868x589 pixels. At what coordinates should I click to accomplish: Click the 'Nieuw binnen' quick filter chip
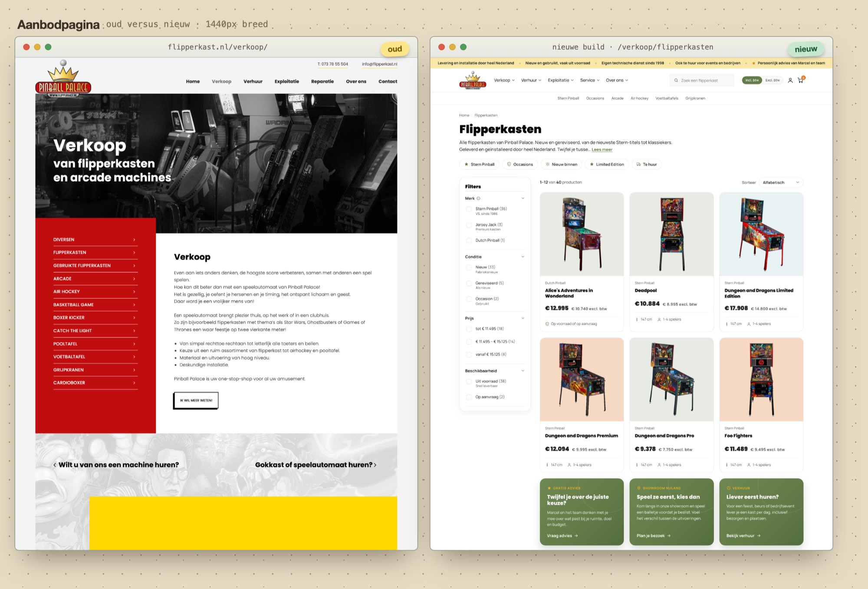point(562,165)
